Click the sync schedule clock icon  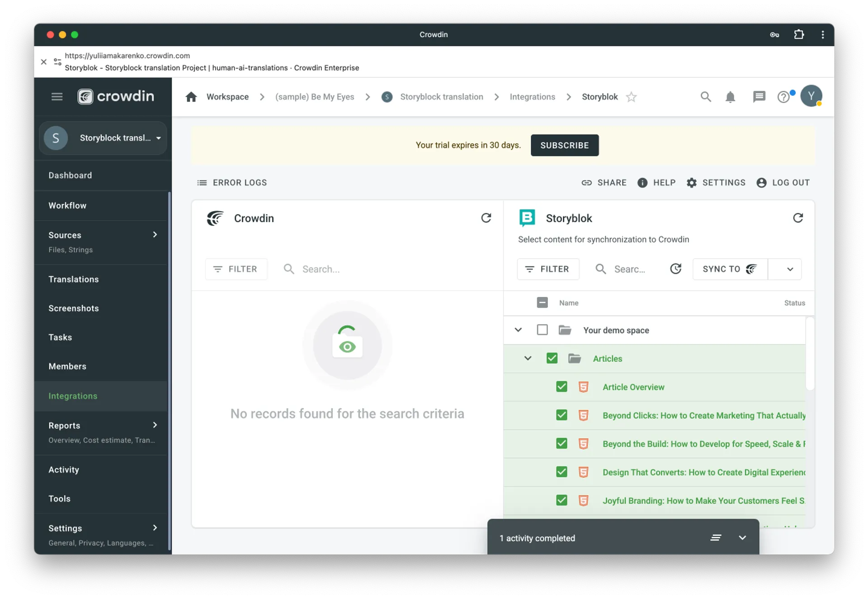click(675, 269)
